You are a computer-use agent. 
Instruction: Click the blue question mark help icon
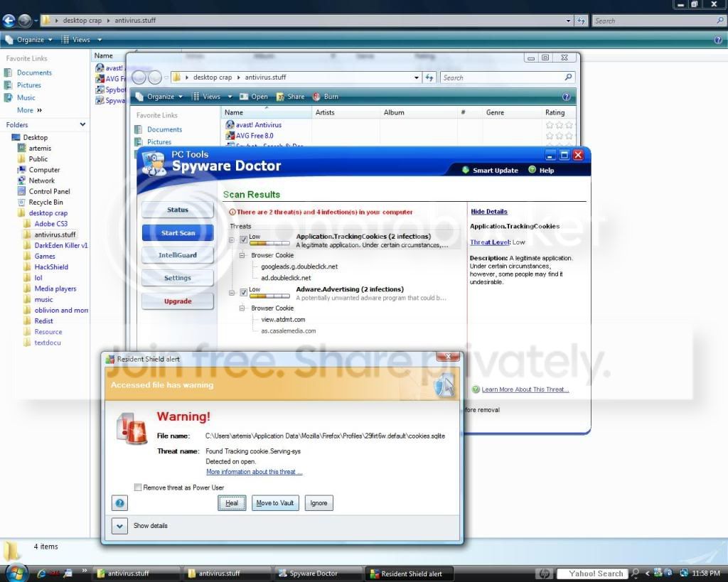point(120,503)
